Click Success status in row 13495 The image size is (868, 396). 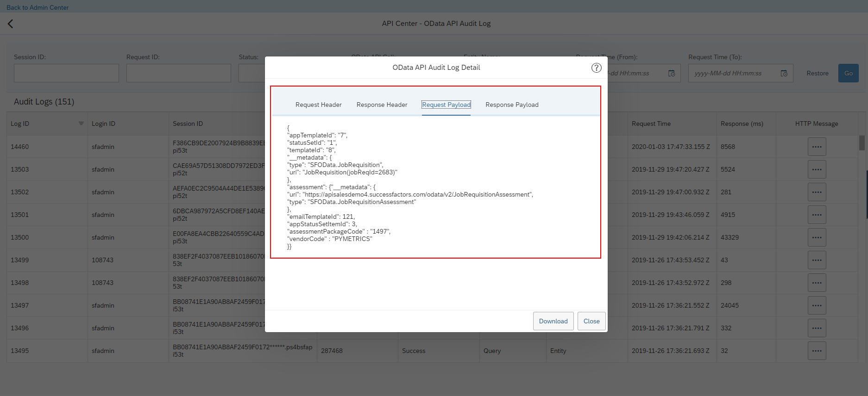pos(414,351)
